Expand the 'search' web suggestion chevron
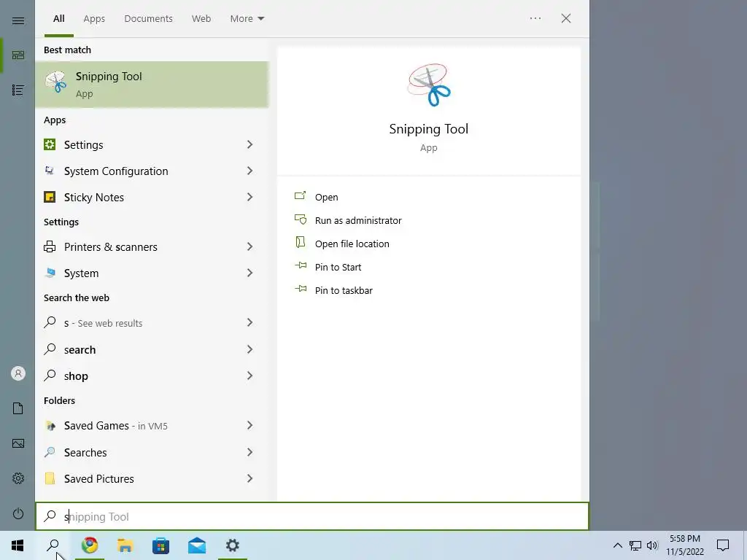Screen dimensions: 747x560 (x=249, y=349)
